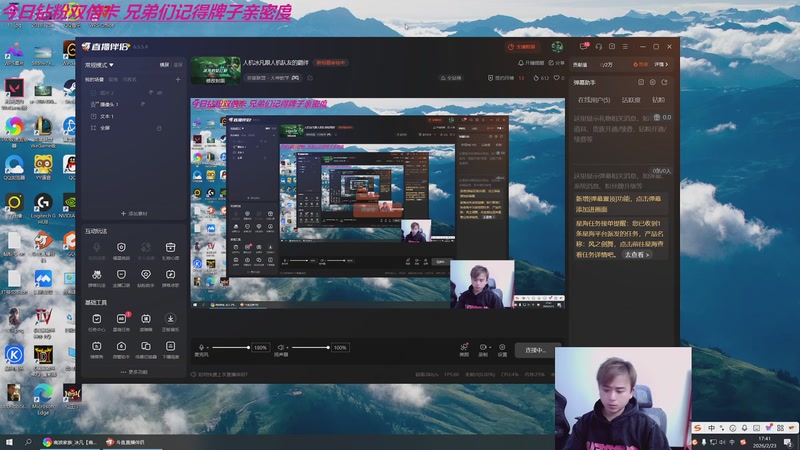Screen dimensions: 800x450
Task: Open the 房管助手 tool
Action: [x=121, y=349]
